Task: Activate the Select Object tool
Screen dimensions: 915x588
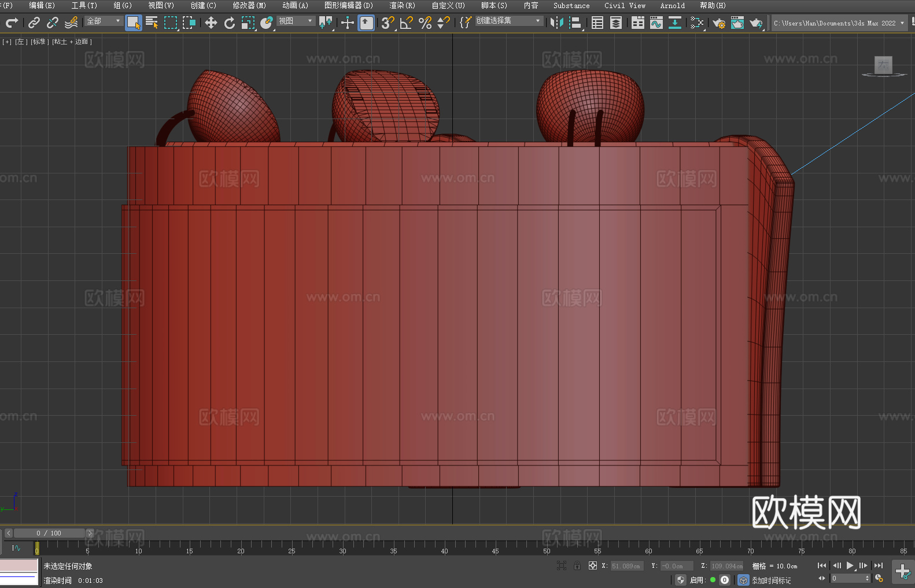Action: 134,23
